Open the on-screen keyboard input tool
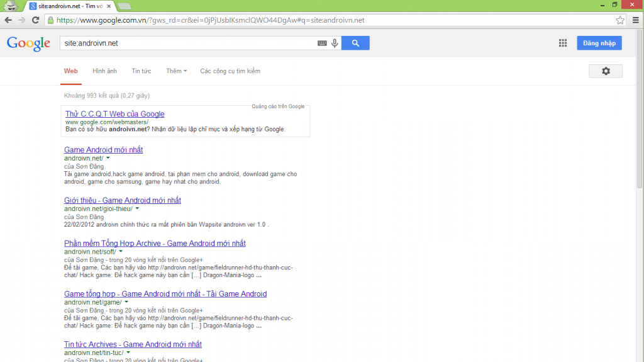644x362 pixels. coord(322,43)
